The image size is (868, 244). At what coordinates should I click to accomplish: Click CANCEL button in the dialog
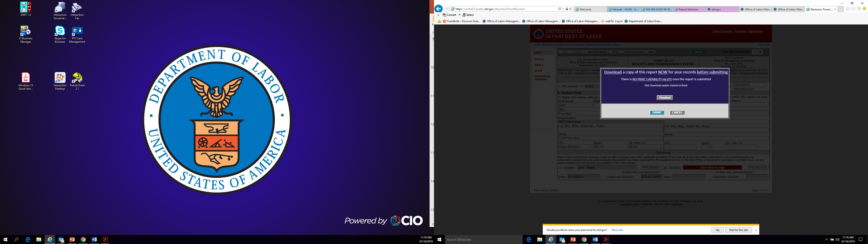(677, 113)
